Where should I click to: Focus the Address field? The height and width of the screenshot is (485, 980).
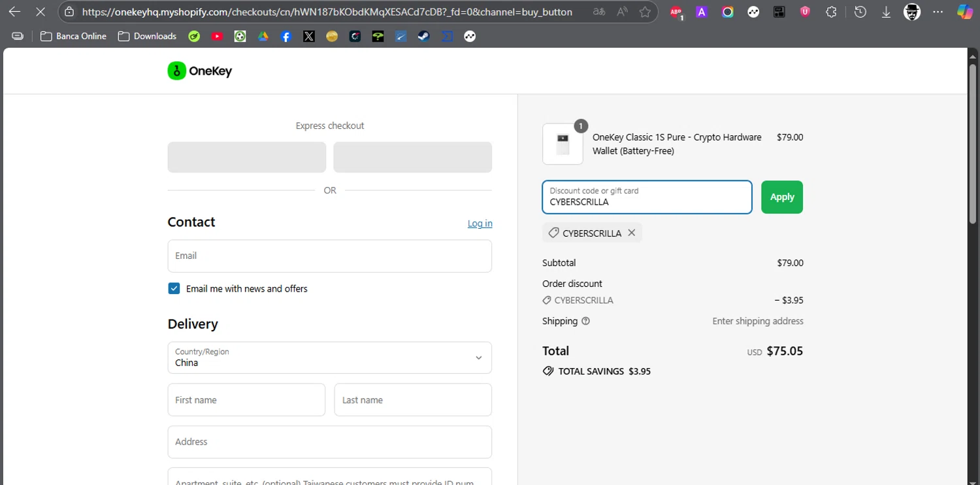click(x=329, y=442)
